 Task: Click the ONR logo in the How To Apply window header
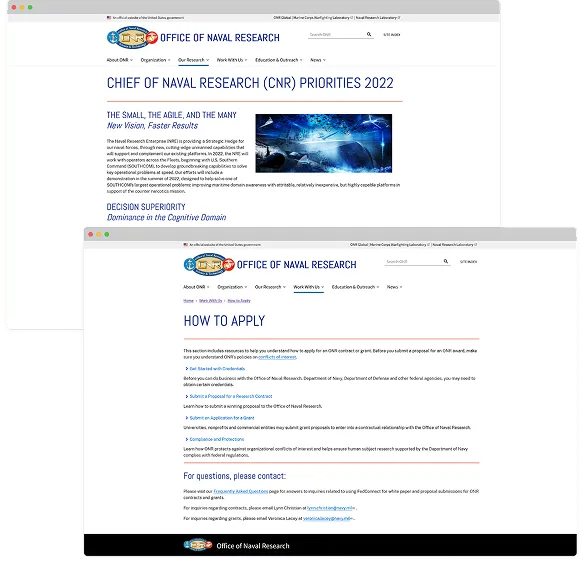click(x=209, y=264)
